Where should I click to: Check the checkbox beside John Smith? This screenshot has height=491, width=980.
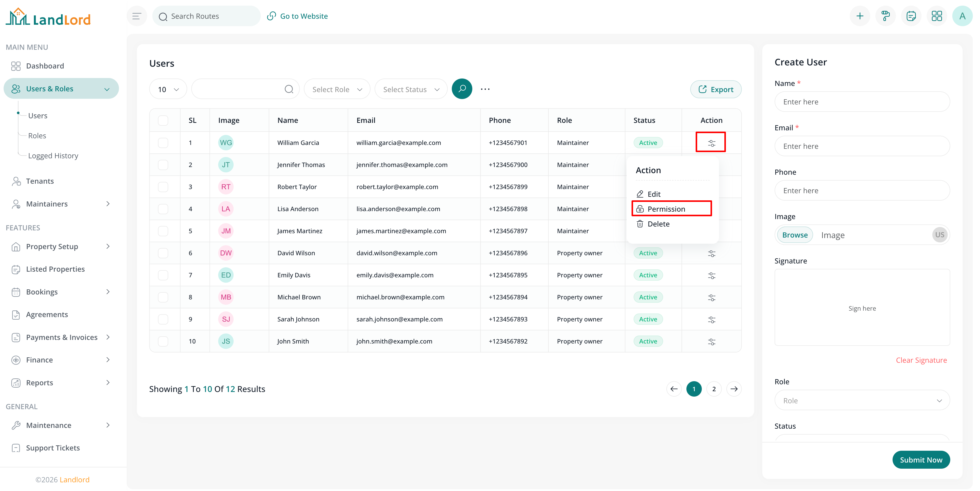(x=164, y=341)
